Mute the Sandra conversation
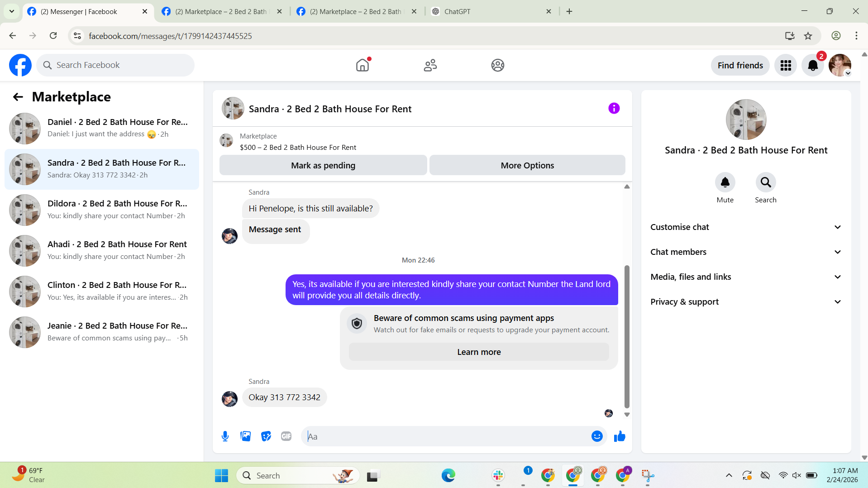This screenshot has width=868, height=488. pyautogui.click(x=725, y=182)
